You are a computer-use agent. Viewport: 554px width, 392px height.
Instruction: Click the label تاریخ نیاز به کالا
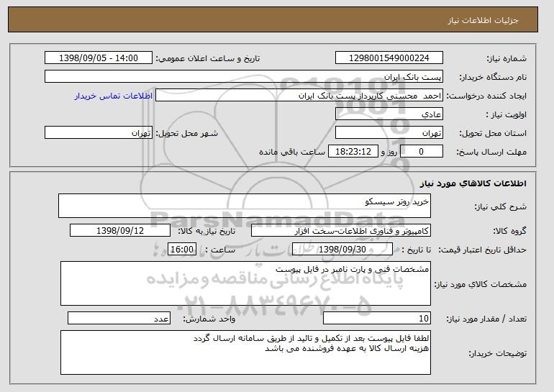pyautogui.click(x=206, y=232)
